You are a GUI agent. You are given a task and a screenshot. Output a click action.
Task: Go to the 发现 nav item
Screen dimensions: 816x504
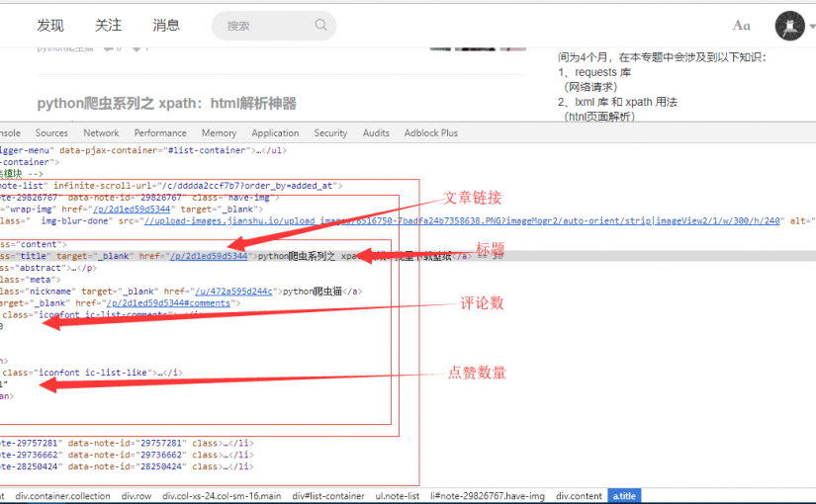[x=50, y=26]
